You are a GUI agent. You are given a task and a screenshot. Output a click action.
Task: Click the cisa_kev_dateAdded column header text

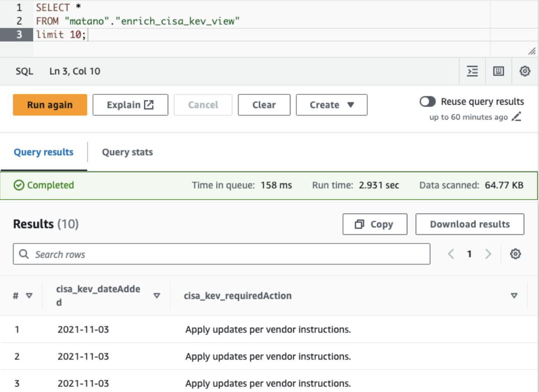pos(98,296)
